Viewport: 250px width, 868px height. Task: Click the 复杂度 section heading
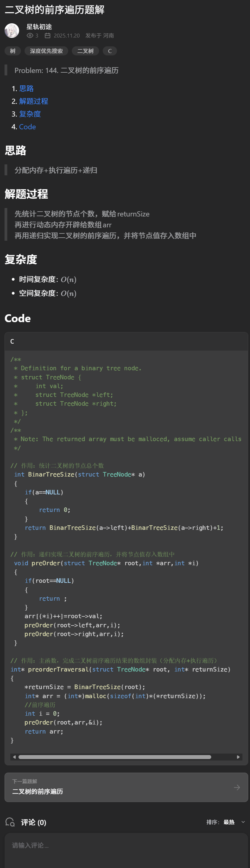[21, 259]
